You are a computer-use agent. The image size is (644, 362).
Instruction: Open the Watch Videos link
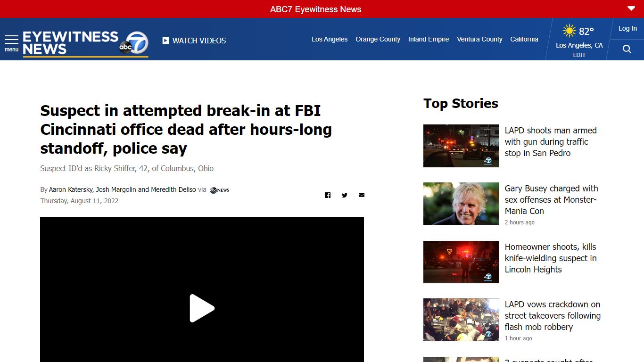coord(194,41)
